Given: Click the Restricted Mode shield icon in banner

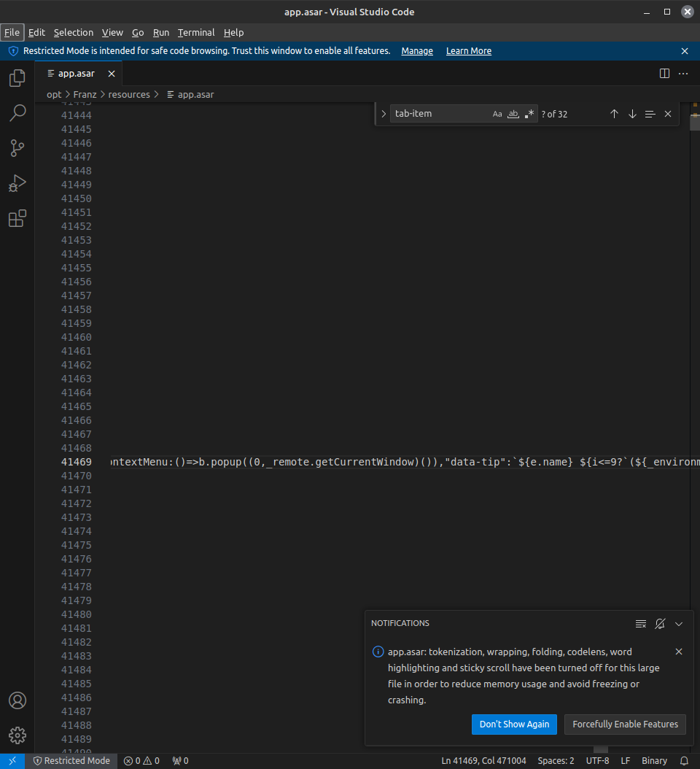Looking at the screenshot, I should click(x=13, y=51).
